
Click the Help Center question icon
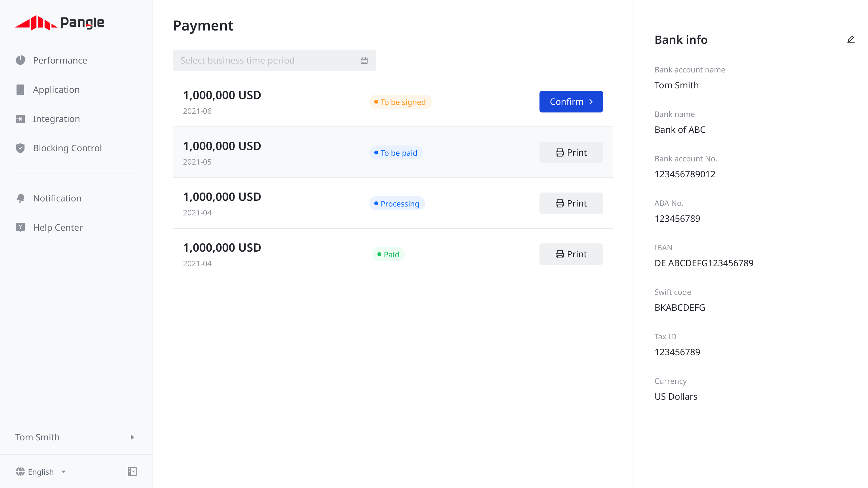pos(20,227)
